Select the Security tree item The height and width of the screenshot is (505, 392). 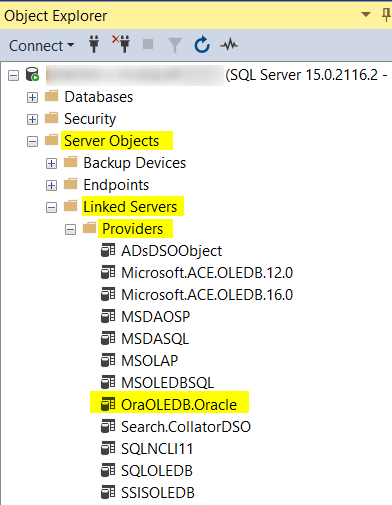90,119
